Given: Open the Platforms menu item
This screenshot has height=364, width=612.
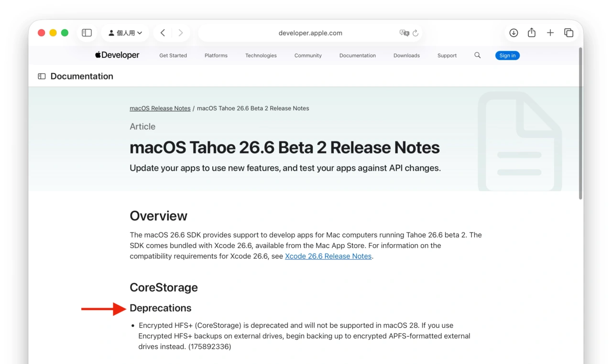Looking at the screenshot, I should coord(216,55).
